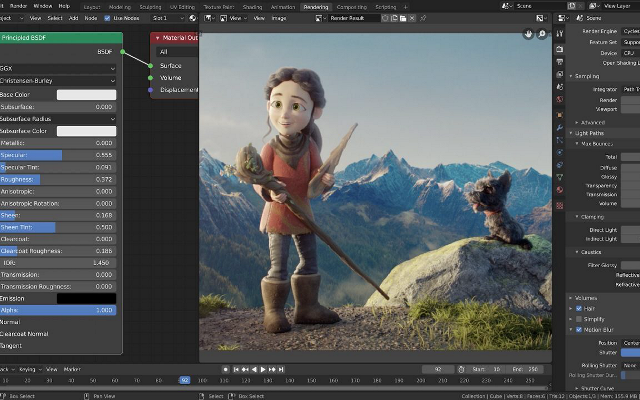Open the Help menu
The width and height of the screenshot is (640, 400).
[x=64, y=6]
